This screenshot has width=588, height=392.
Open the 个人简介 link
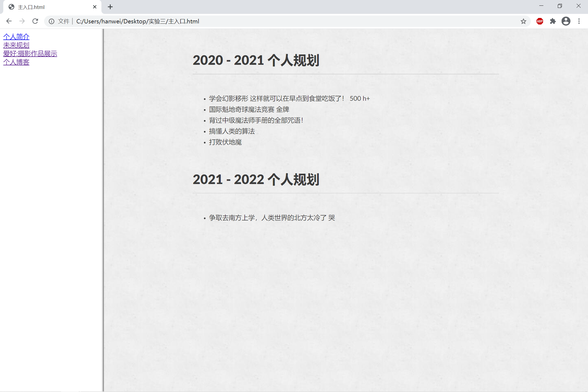point(16,37)
